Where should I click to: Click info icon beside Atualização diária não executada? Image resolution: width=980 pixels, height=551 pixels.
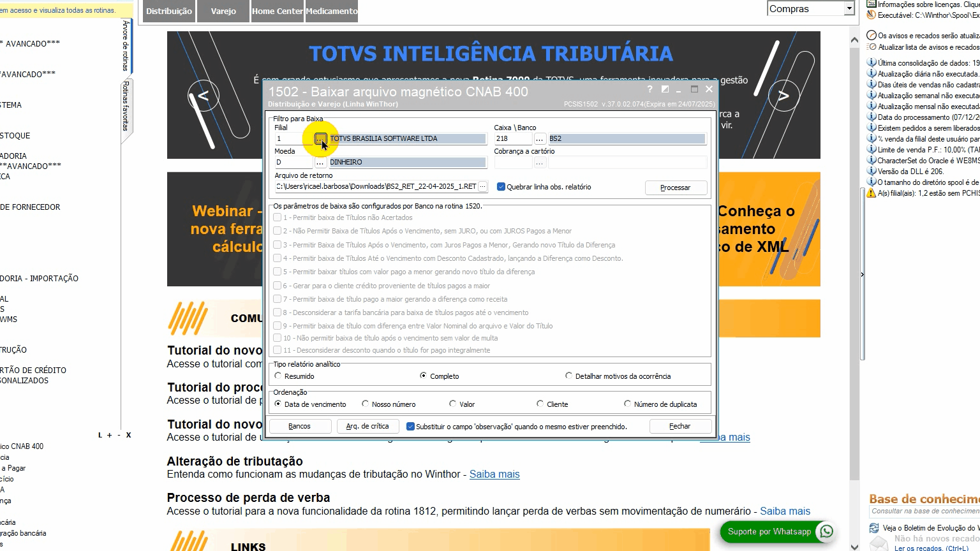(x=872, y=74)
